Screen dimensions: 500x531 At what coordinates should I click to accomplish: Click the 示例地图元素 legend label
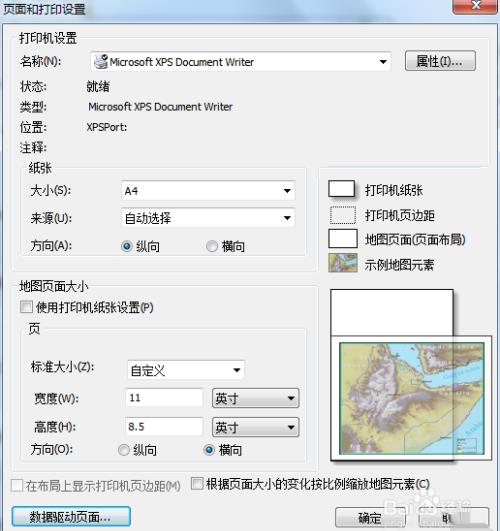pyautogui.click(x=399, y=265)
